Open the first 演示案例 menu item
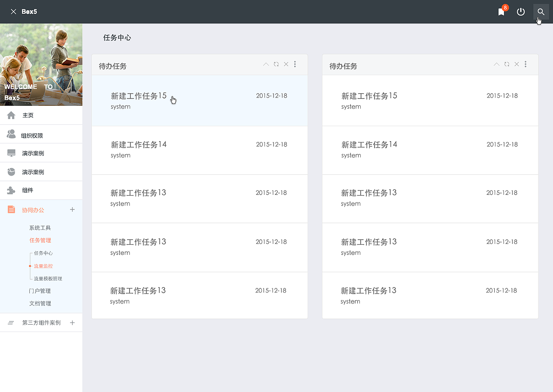This screenshot has height=392, width=553. tap(41, 153)
